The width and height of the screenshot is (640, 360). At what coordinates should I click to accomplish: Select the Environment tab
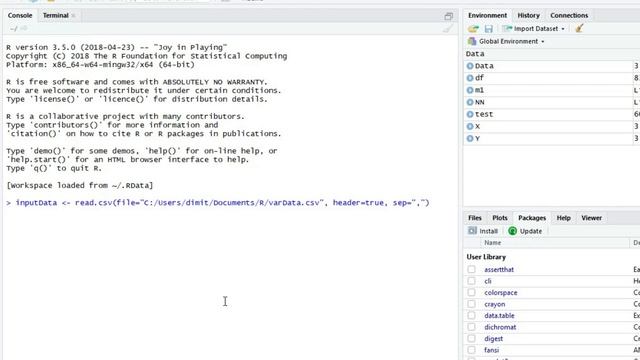(487, 16)
